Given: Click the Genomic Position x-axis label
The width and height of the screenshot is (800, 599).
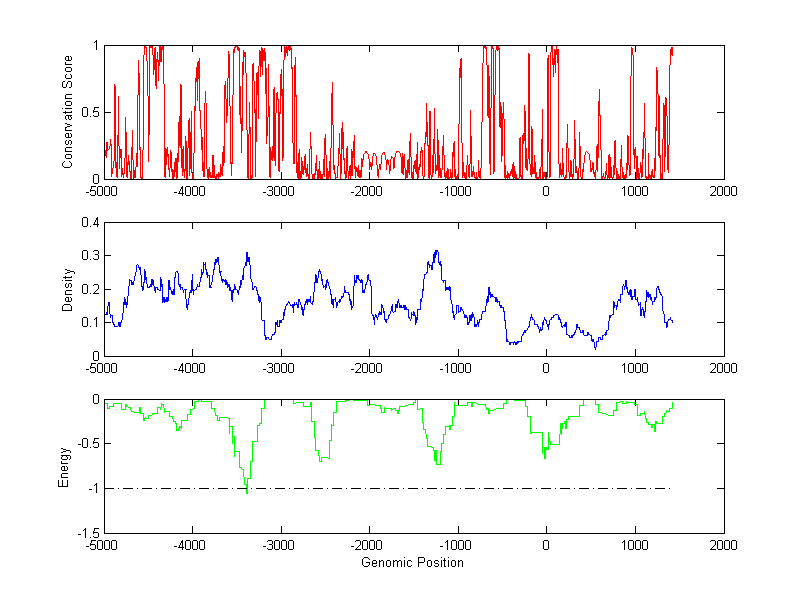Looking at the screenshot, I should (x=413, y=563).
